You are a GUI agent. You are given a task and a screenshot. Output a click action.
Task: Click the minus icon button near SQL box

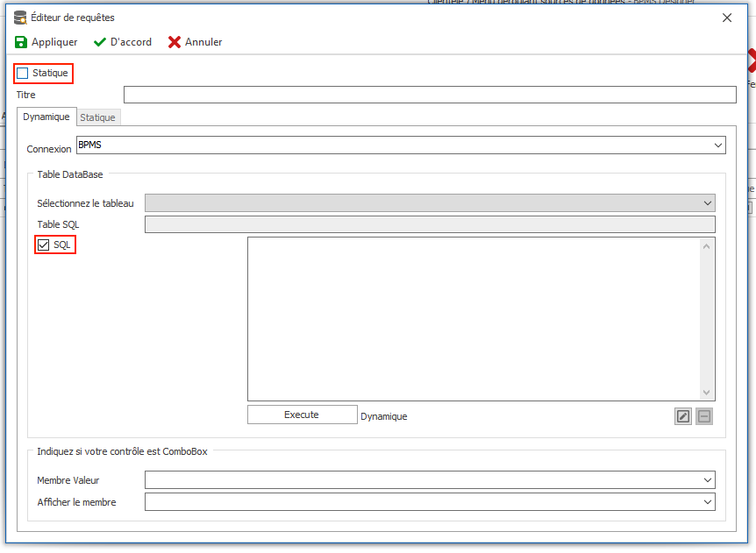(704, 416)
